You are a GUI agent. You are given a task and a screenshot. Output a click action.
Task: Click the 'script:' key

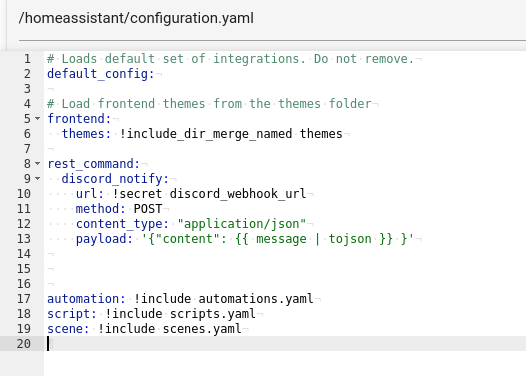click(72, 314)
